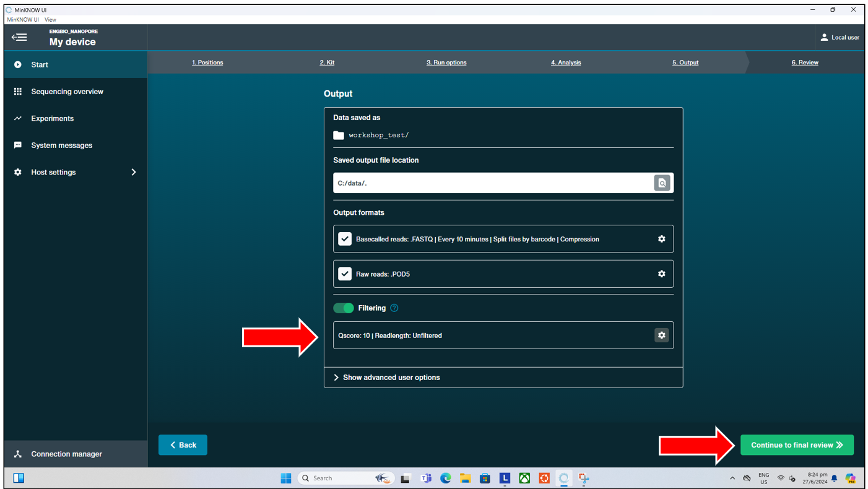Show hidden system tray icons

pyautogui.click(x=732, y=478)
